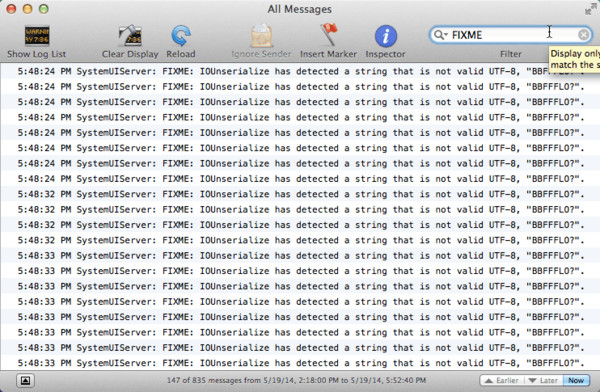Image resolution: width=600 pixels, height=392 pixels.
Task: Zoom the window with the green button
Action: pos(44,8)
